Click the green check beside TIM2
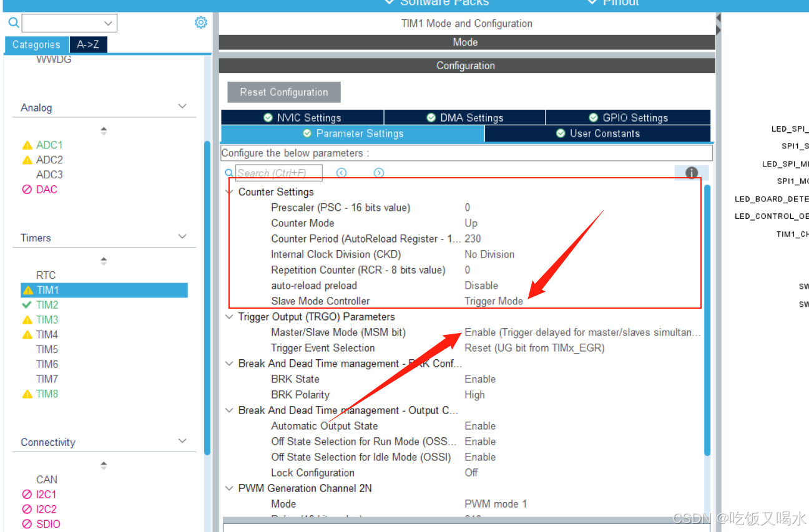The width and height of the screenshot is (809, 532). click(27, 304)
